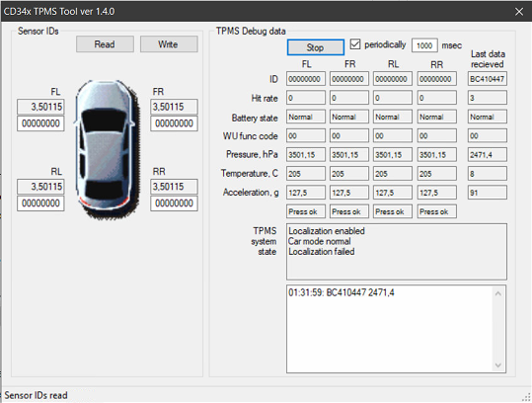Screen dimensions: 532x403
Task: Click the FL debug ID field
Action: pyautogui.click(x=306, y=79)
